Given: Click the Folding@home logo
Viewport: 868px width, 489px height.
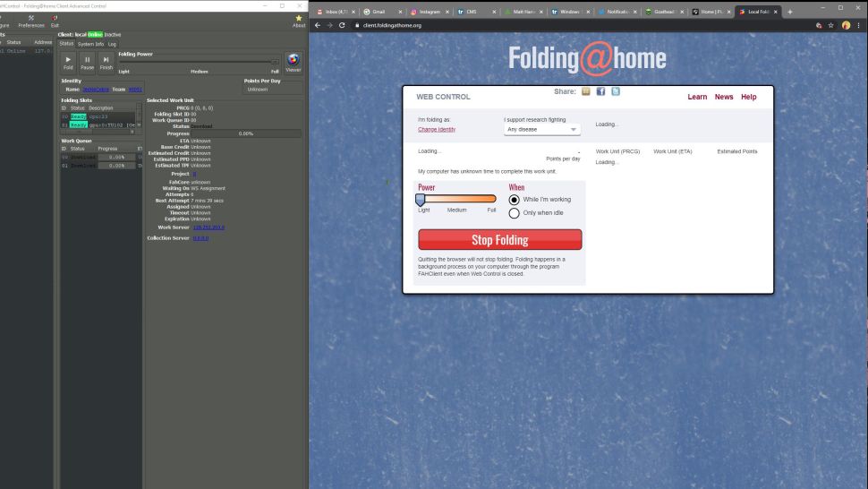Looking at the screenshot, I should click(587, 58).
